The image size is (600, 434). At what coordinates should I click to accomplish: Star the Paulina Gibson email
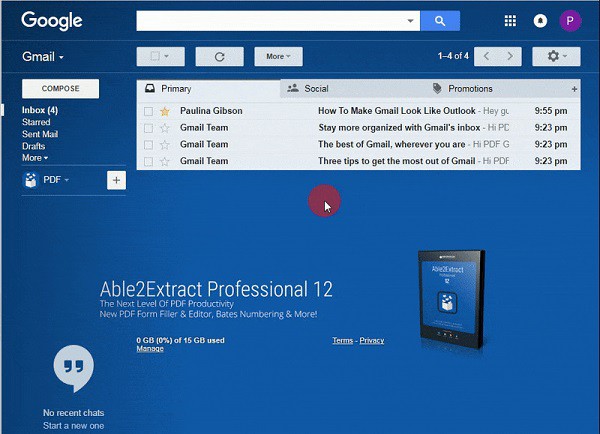pyautogui.click(x=165, y=111)
